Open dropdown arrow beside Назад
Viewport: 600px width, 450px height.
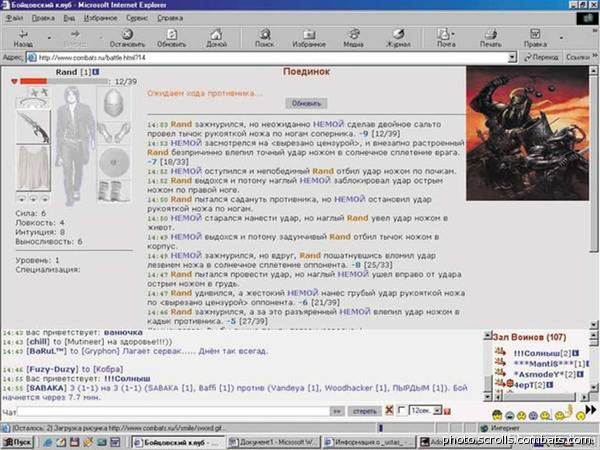point(49,38)
